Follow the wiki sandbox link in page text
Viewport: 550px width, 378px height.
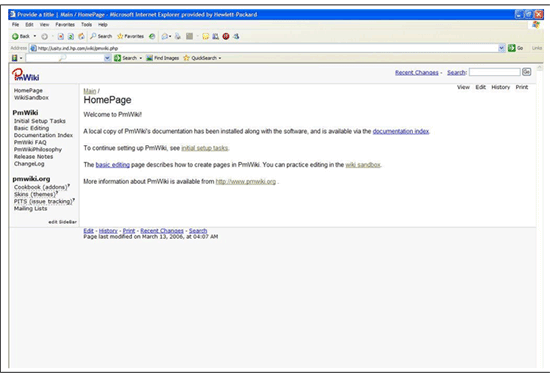pyautogui.click(x=363, y=165)
